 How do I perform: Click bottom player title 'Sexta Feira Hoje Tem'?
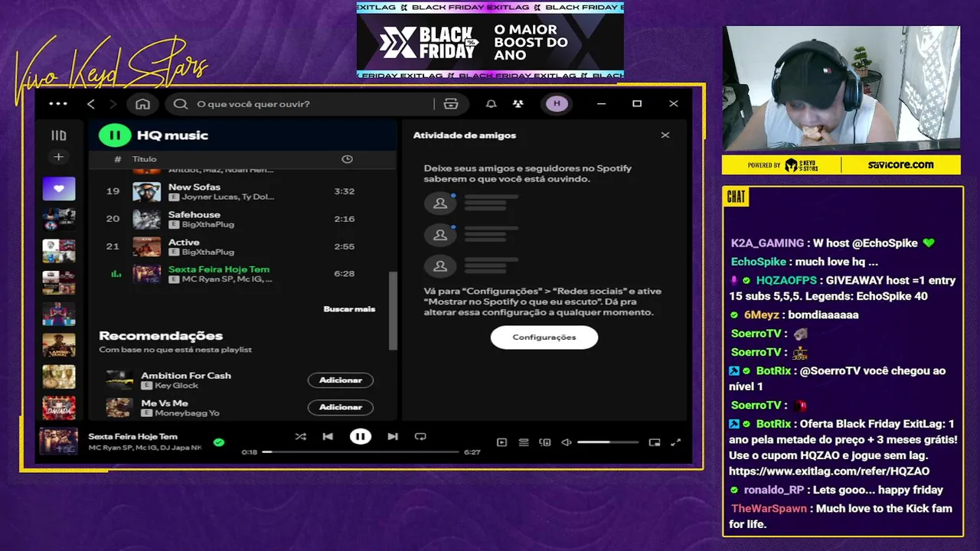click(132, 437)
